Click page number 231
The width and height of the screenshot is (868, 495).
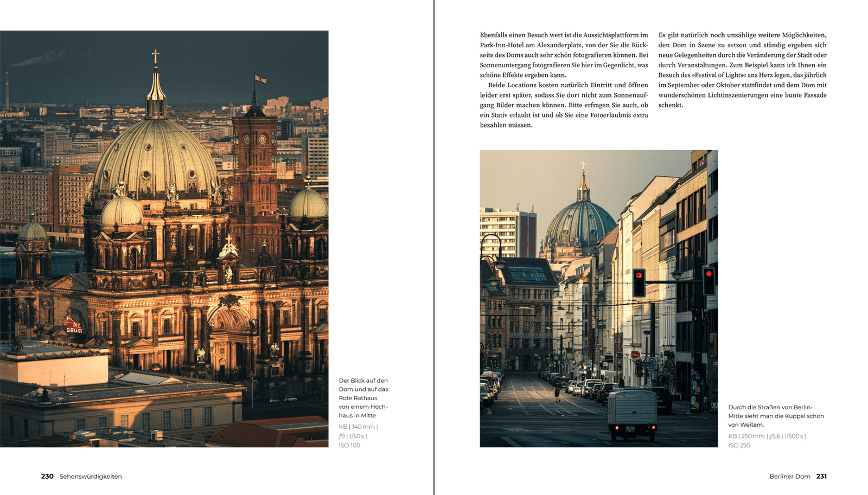(x=821, y=477)
